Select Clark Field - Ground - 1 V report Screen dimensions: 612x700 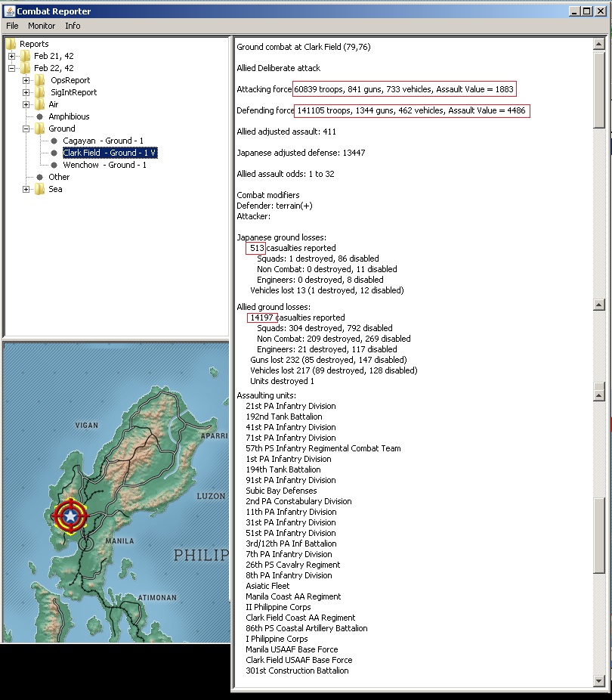point(110,153)
